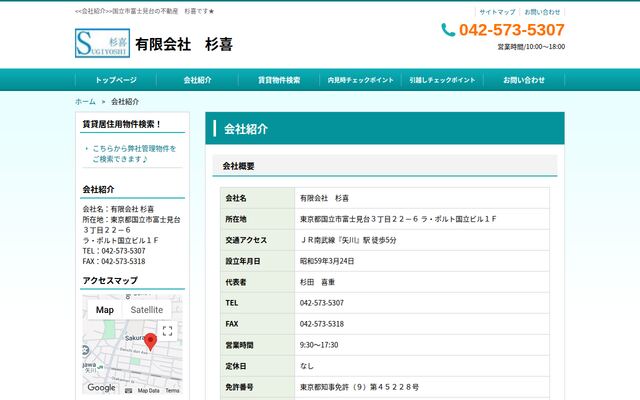Switch map to Map view
Image resolution: width=640 pixels, height=400 pixels.
coord(105,310)
